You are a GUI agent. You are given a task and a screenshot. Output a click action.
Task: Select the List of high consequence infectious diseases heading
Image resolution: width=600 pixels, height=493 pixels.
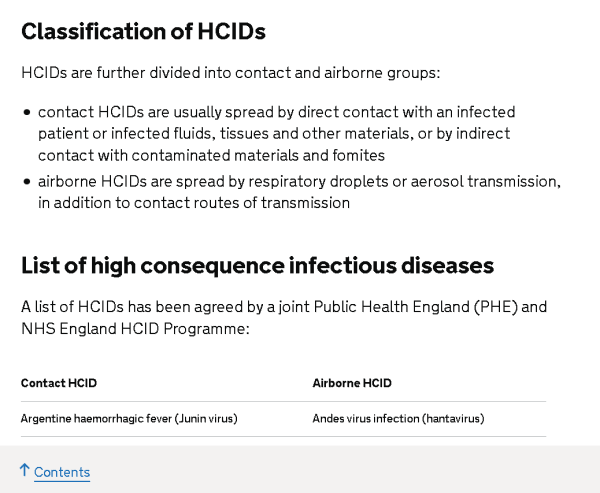(x=258, y=266)
